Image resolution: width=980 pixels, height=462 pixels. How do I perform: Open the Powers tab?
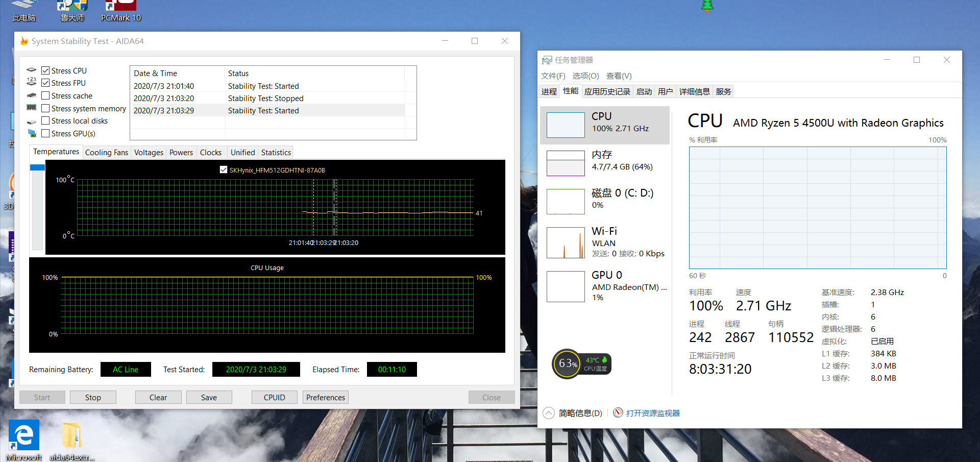(181, 152)
